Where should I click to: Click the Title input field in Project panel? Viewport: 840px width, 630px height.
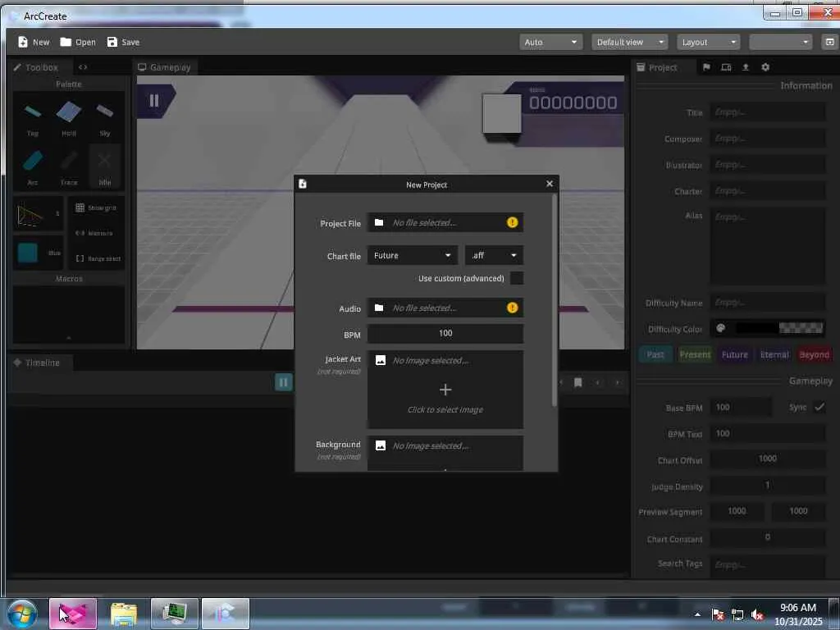tap(768, 112)
